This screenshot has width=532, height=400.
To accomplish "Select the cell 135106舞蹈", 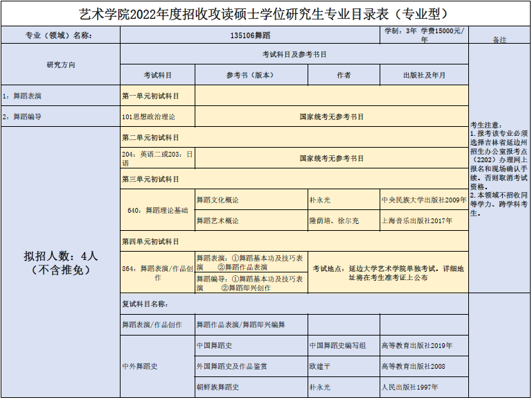I will [x=250, y=35].
